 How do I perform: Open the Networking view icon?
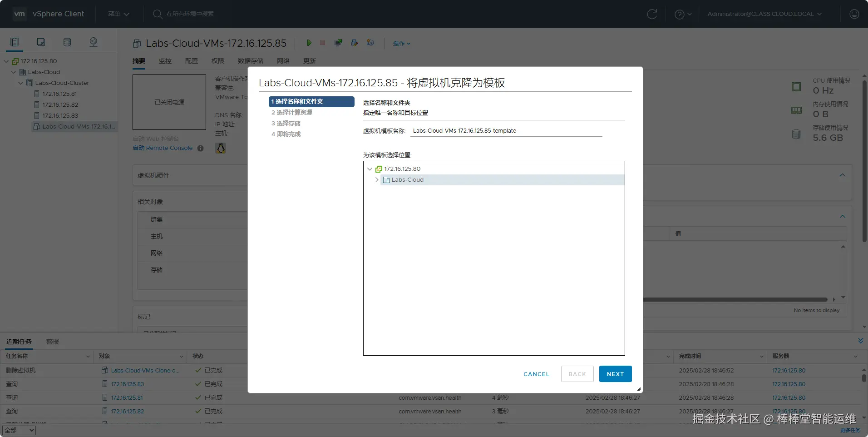click(x=94, y=42)
